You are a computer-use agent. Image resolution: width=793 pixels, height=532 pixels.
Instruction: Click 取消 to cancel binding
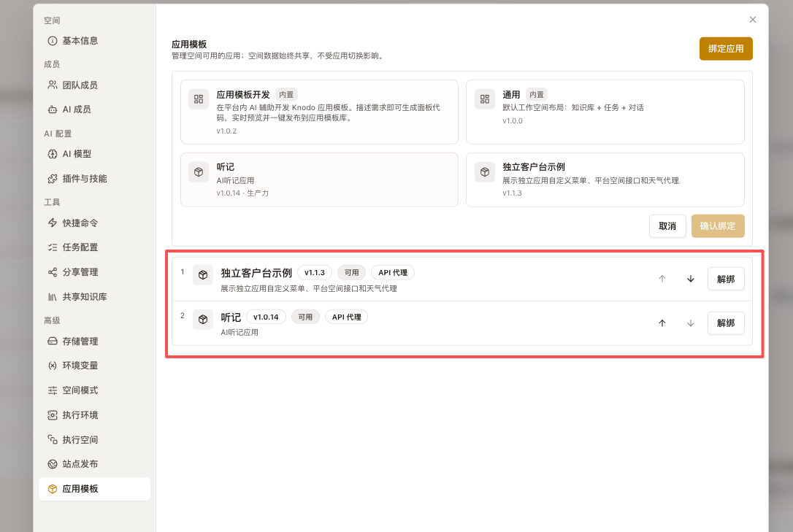667,225
